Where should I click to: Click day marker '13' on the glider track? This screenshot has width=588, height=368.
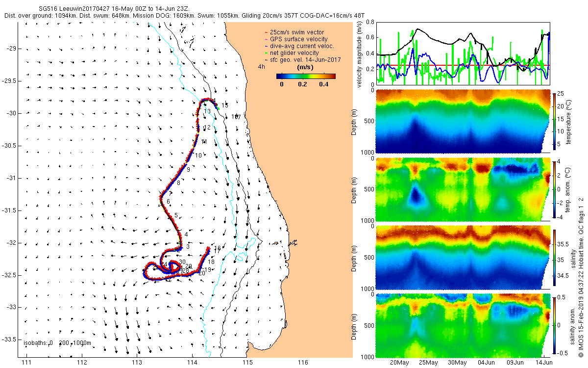[x=207, y=112]
